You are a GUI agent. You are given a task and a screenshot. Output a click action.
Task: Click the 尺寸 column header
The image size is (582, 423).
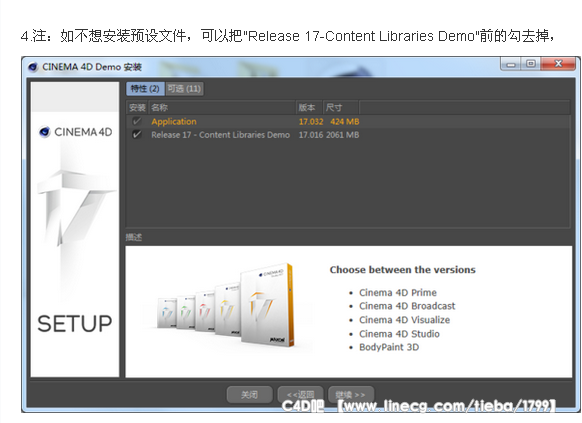pos(340,108)
